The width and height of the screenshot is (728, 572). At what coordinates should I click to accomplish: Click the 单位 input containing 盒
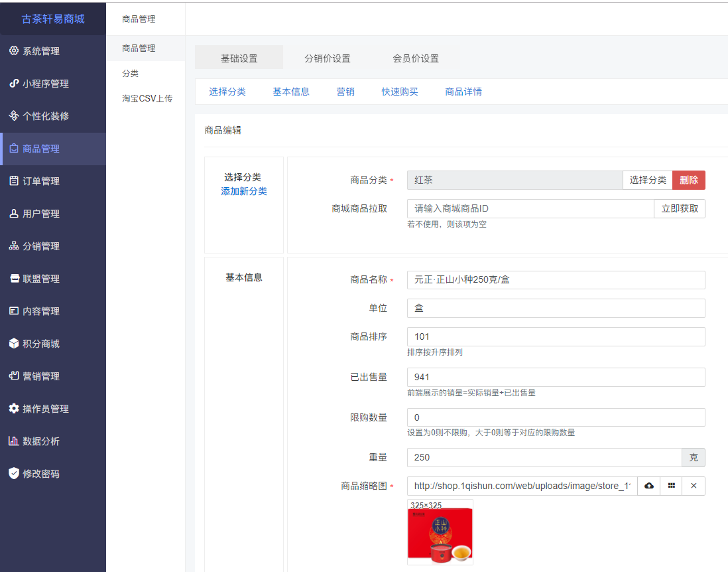(x=556, y=308)
